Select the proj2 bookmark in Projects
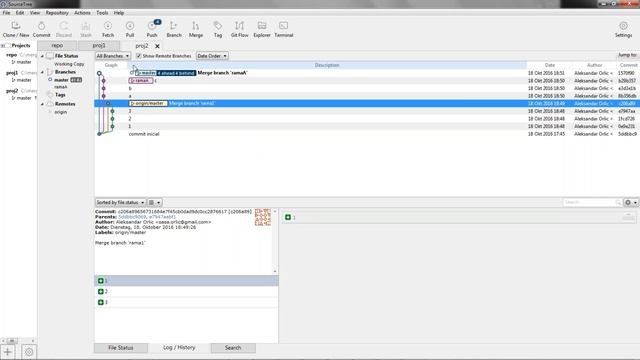The height and width of the screenshot is (360, 640). pos(12,91)
